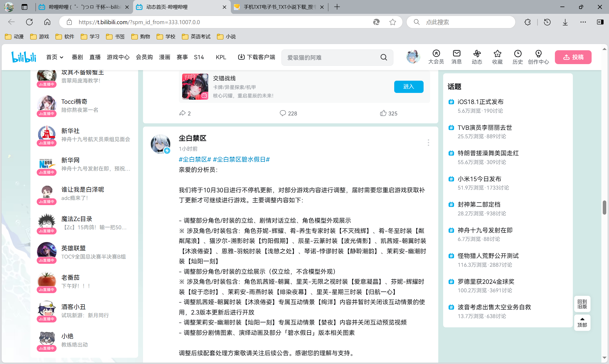609x364 pixels.
Task: Open a new browser tab with plus button
Action: pyautogui.click(x=337, y=7)
